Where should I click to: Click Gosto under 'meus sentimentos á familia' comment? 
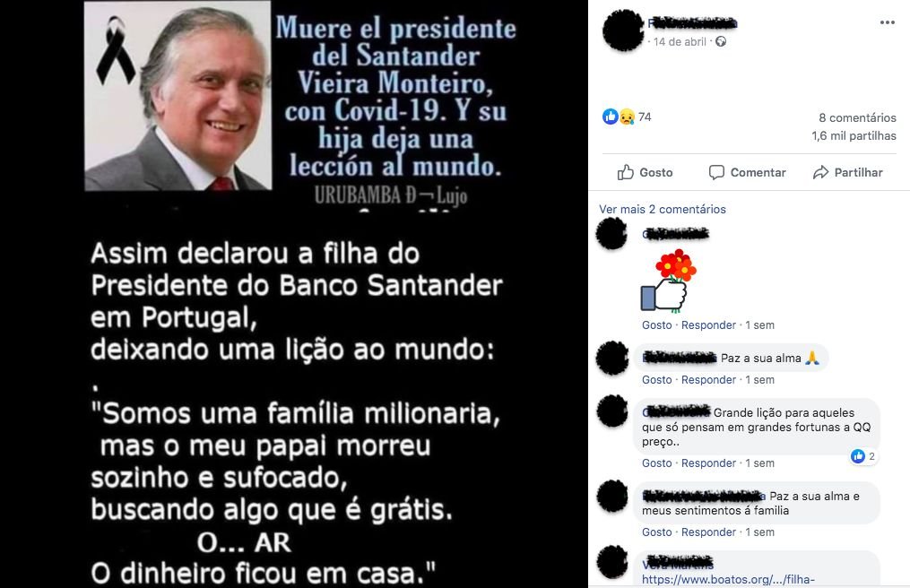[657, 532]
